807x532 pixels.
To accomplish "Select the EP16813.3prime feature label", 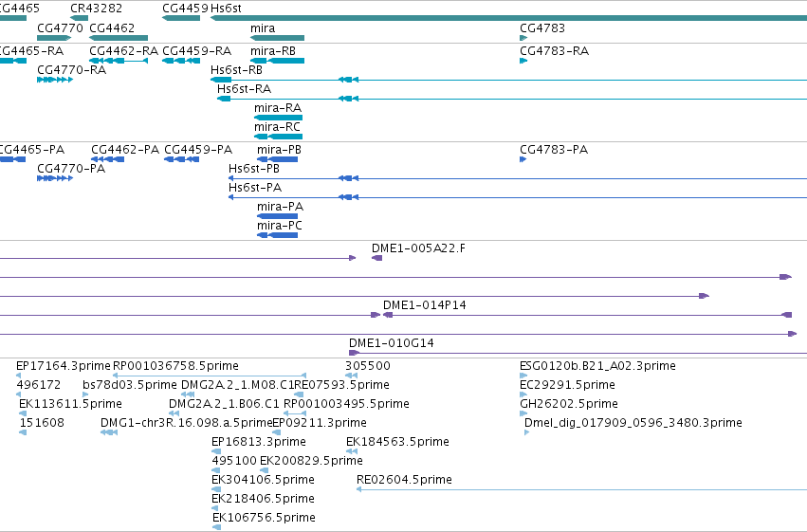I will pos(258,442).
